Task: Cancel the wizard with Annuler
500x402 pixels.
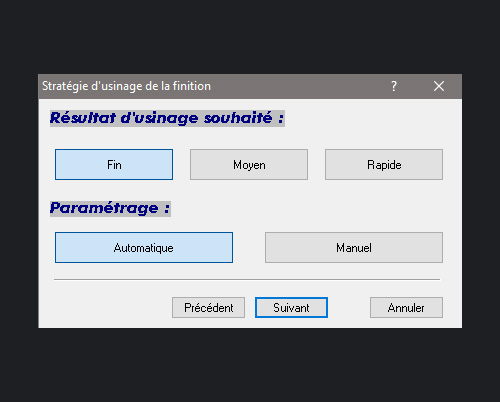Action: click(x=406, y=308)
